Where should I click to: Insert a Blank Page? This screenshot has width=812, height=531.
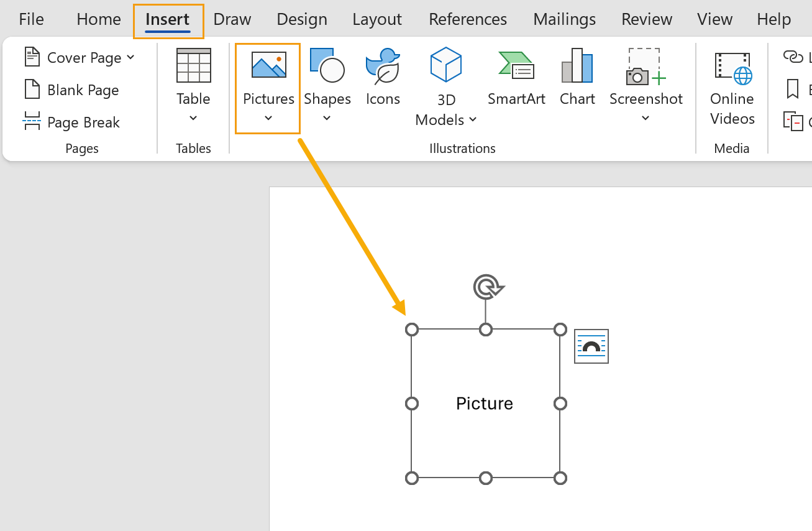tap(71, 90)
